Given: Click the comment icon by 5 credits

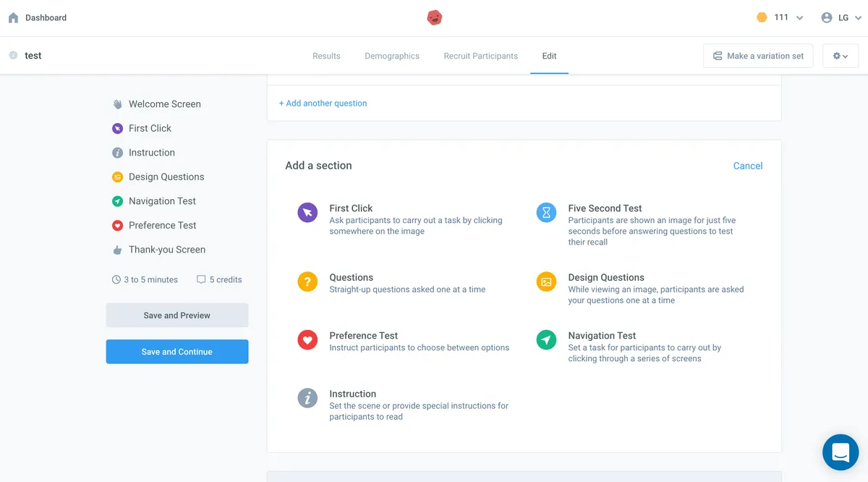Looking at the screenshot, I should [x=201, y=279].
